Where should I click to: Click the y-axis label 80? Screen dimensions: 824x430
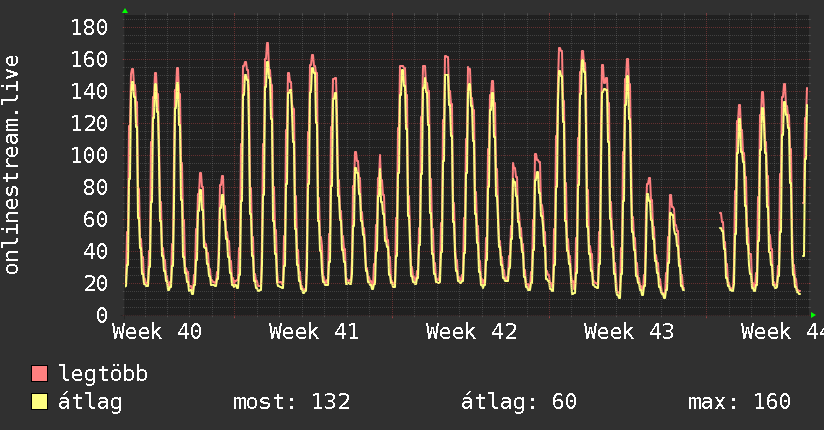96,187
